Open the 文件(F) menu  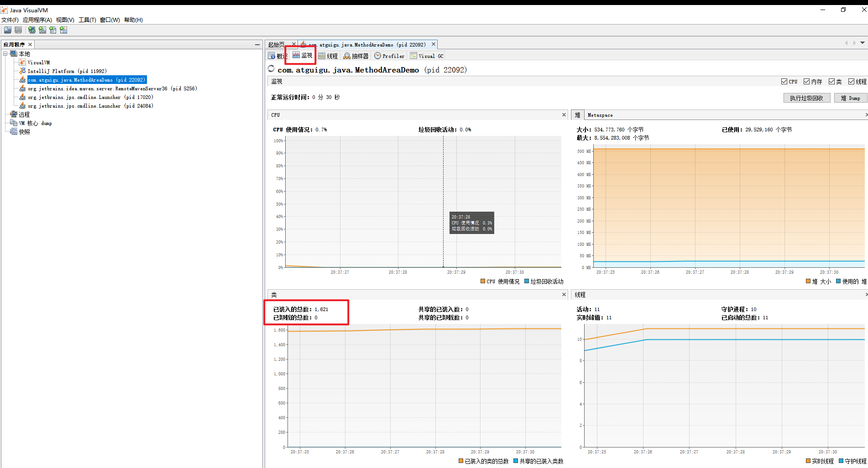tap(10, 20)
